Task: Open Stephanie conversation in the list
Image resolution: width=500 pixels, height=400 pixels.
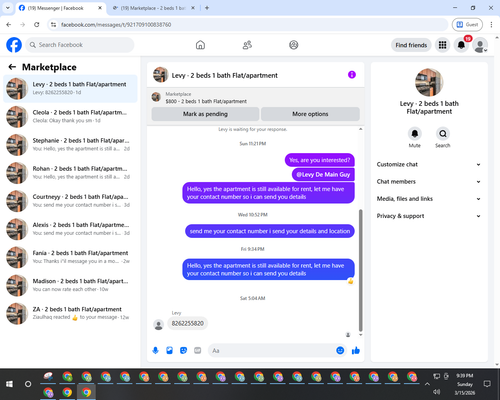Action: [70, 145]
